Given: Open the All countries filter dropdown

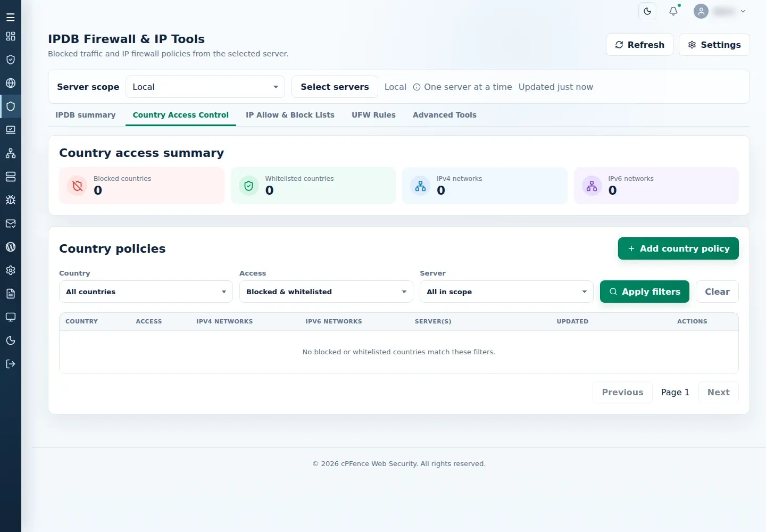Looking at the screenshot, I should coord(146,292).
